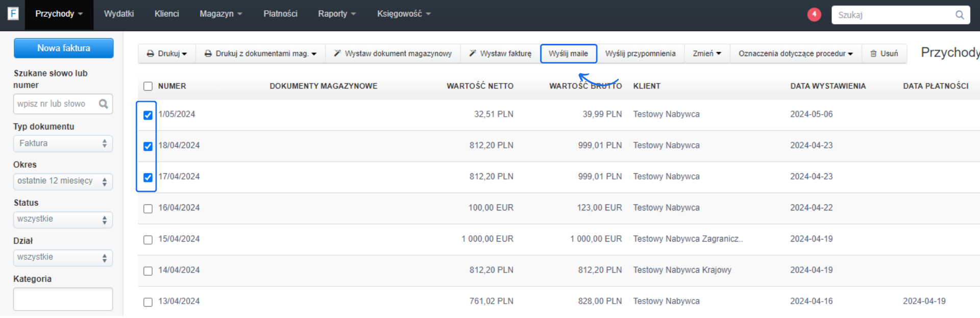Click the printer icon on Drukuj
The image size is (980, 318).
point(151,54)
